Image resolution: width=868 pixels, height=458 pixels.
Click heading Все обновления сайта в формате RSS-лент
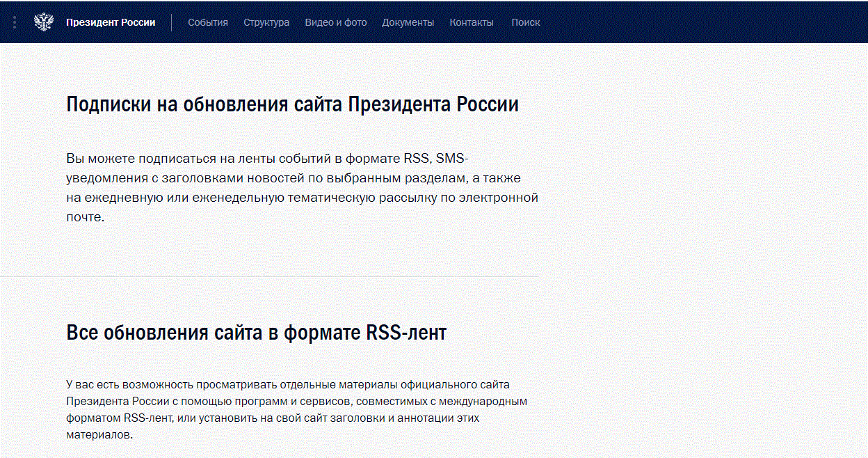coord(256,333)
